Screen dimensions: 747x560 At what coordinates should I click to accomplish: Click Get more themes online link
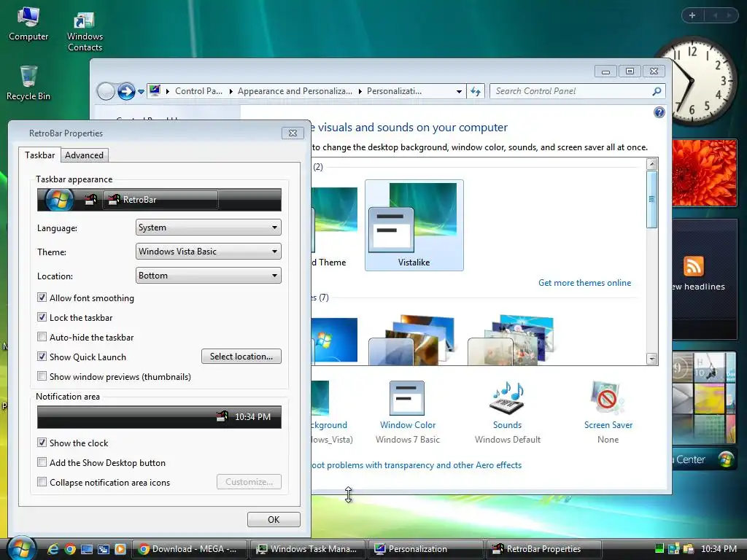[x=584, y=283]
